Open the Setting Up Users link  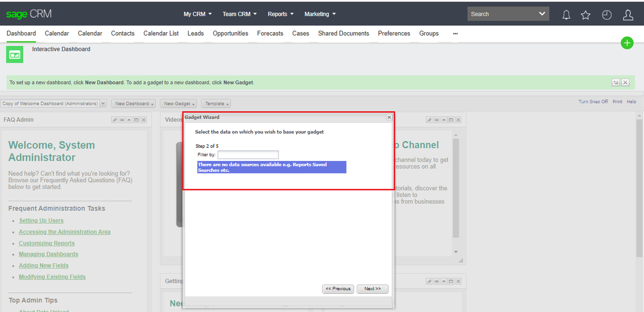[41, 220]
